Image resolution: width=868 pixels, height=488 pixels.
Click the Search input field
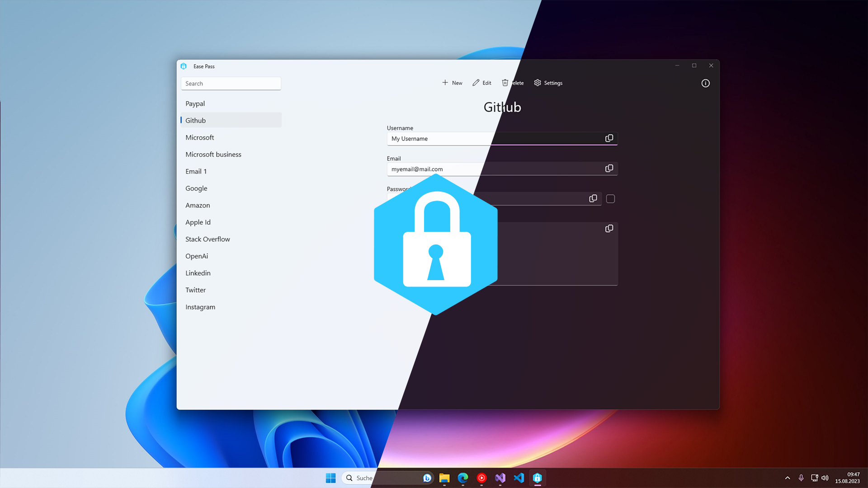[231, 84]
